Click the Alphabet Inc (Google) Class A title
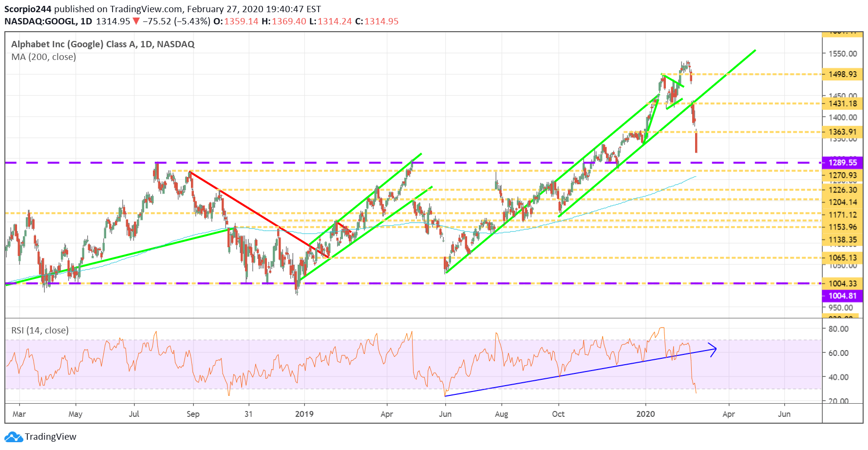The image size is (868, 450). pos(103,44)
